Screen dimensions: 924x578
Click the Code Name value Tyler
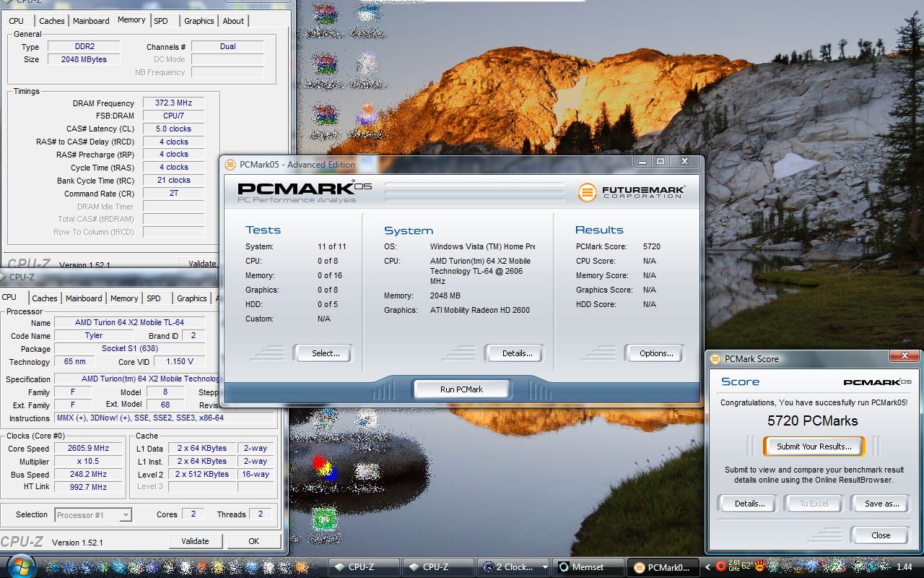pyautogui.click(x=94, y=335)
